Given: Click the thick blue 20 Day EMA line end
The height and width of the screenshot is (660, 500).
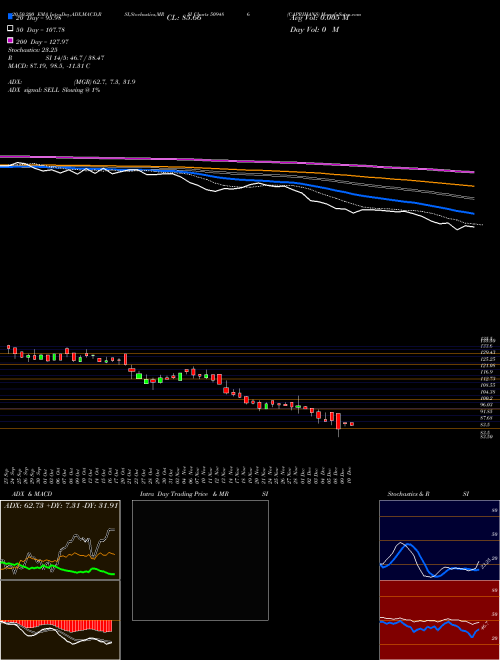Looking at the screenshot, I should click(x=472, y=213).
